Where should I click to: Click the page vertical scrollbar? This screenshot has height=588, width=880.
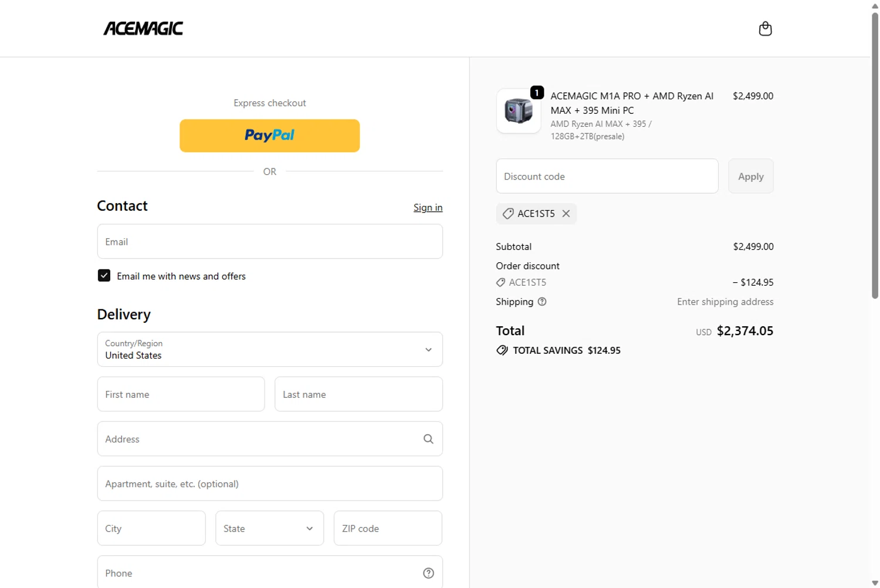pos(875,156)
